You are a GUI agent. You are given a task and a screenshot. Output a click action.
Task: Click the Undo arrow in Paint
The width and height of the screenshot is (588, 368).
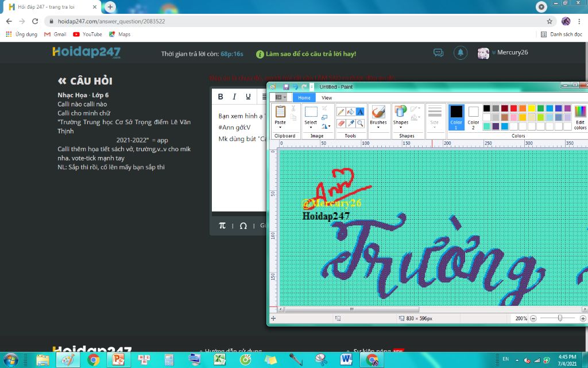(x=295, y=87)
